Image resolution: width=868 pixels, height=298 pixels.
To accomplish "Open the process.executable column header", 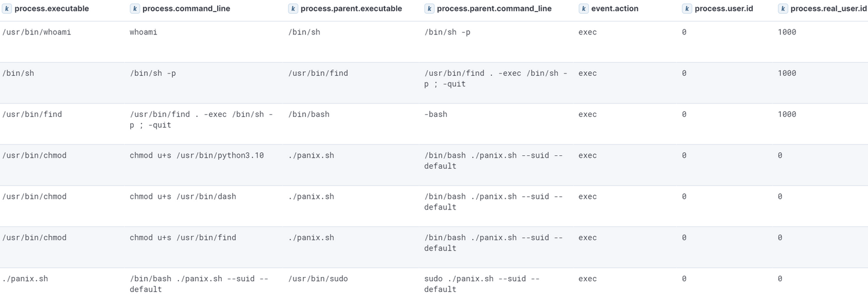I will 51,9.
